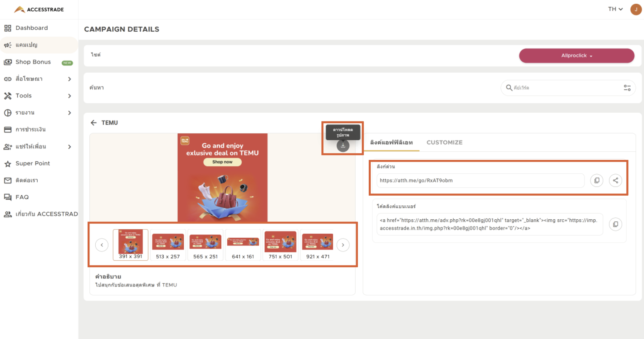Click the back arrow beside TEMU
644x339 pixels.
[x=94, y=123]
